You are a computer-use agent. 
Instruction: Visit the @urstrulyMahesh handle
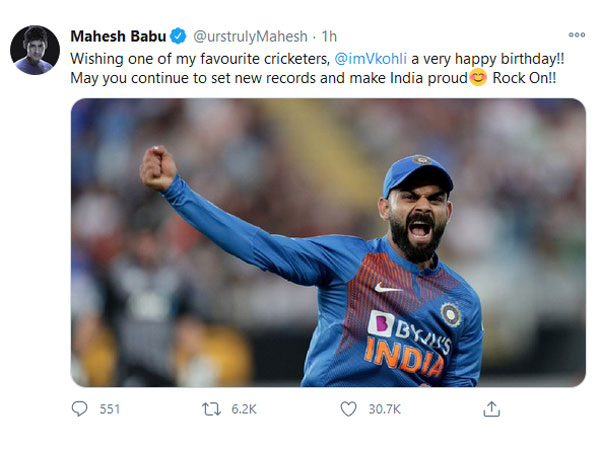[x=244, y=37]
